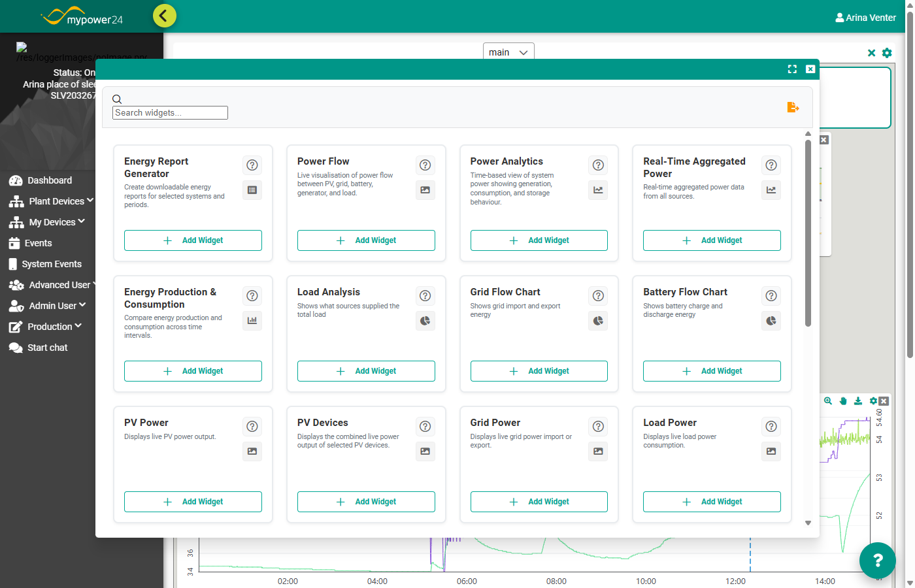Click the list icon on Energy Report Generator card

click(252, 190)
